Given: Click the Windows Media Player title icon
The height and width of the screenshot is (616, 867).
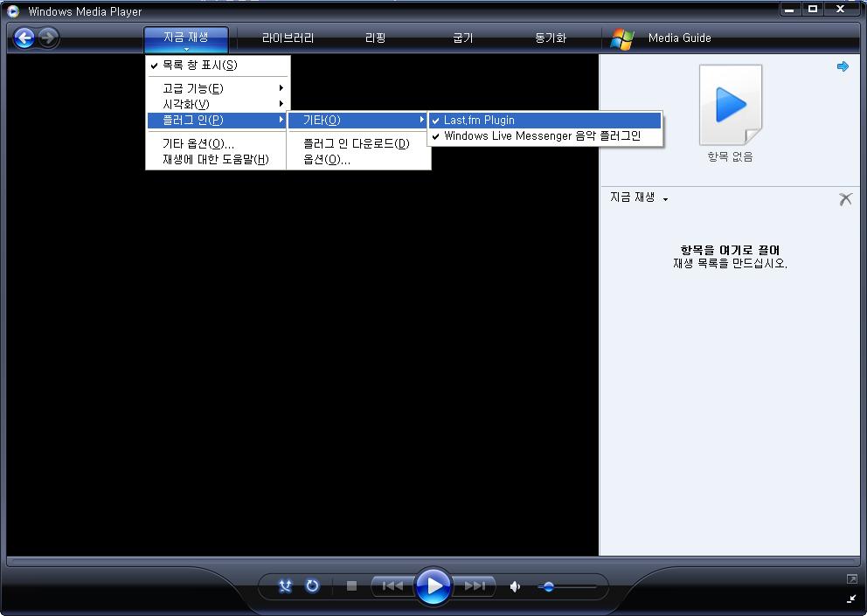Looking at the screenshot, I should [x=13, y=11].
